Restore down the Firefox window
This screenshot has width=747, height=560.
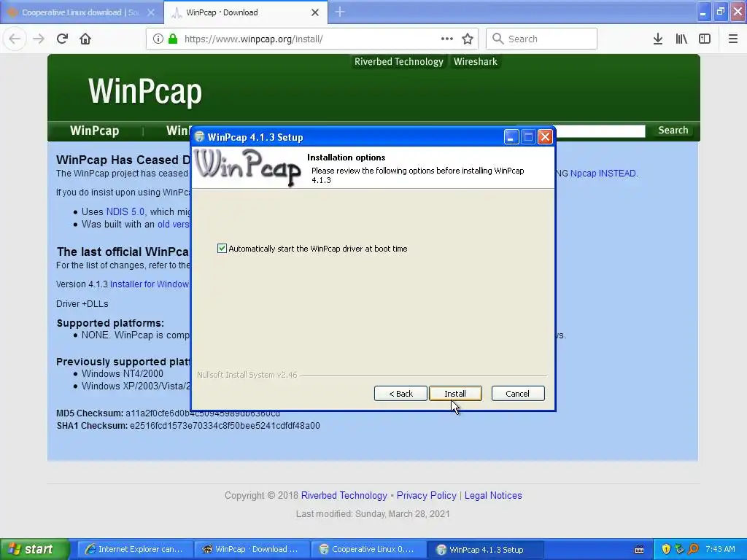click(720, 12)
